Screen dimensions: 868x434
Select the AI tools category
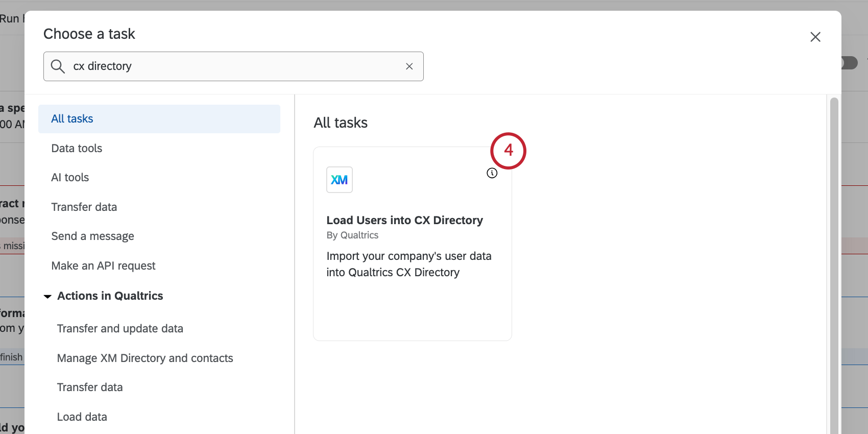70,178
